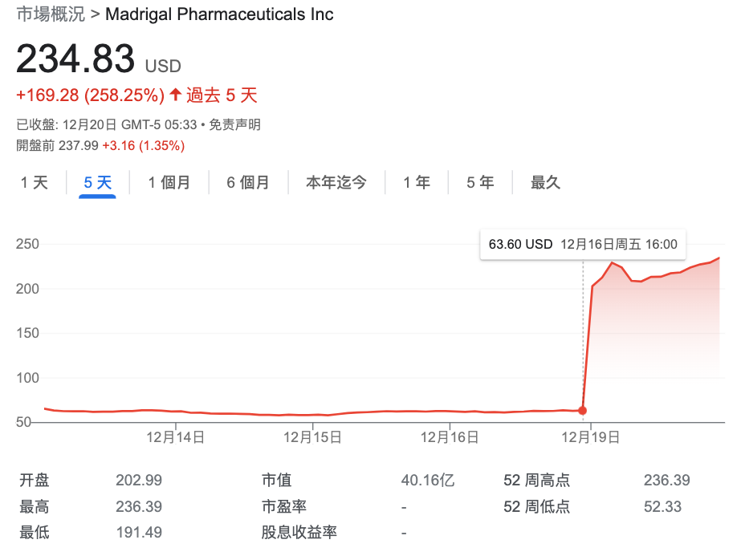Click the red up arrow icon

tap(175, 95)
